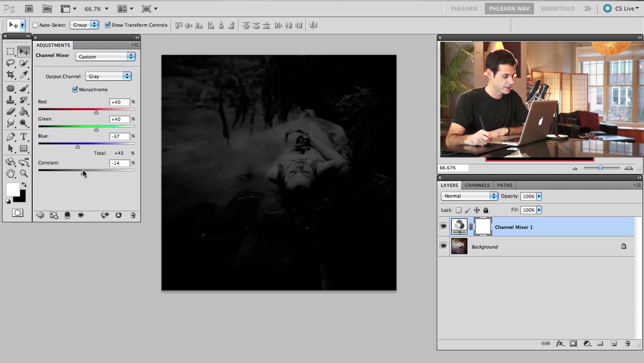Open the Auto-Select Group dropdown
644x363 pixels.
(x=84, y=25)
